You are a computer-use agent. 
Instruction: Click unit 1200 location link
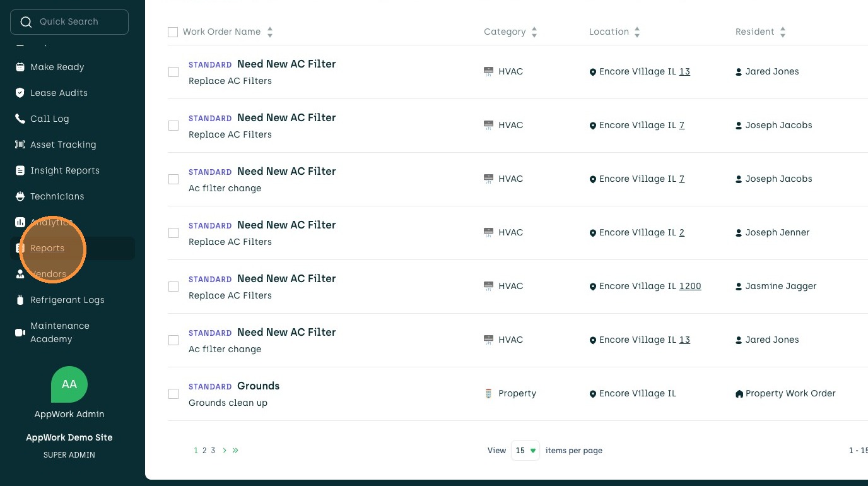click(690, 286)
